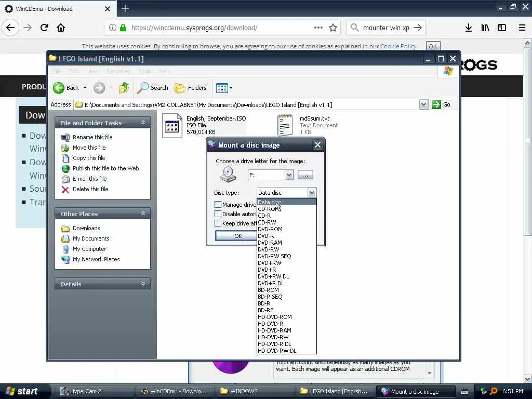
Task: Open Cookie Policy link
Action: coord(398,46)
